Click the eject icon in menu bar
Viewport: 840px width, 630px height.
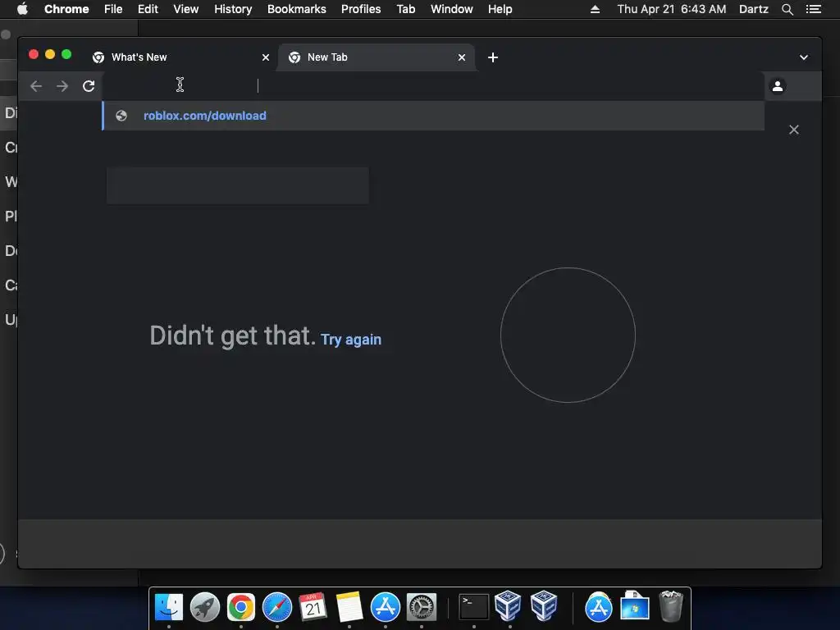click(595, 9)
